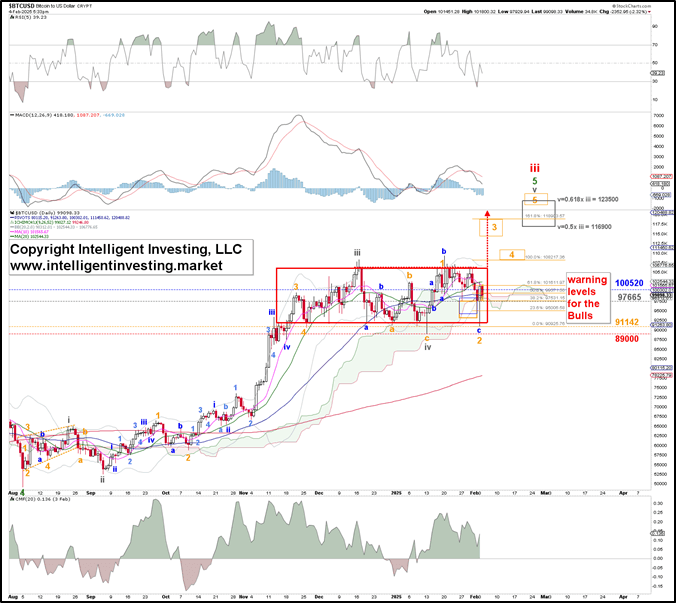Click the orange boxed '4' target label
The width and height of the screenshot is (676, 603).
(x=512, y=255)
